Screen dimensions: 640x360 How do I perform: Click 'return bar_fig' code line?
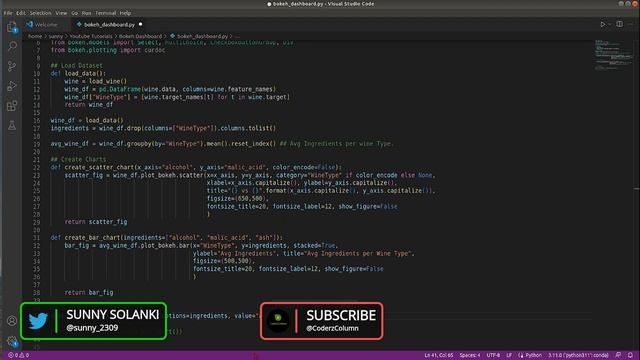click(x=89, y=292)
